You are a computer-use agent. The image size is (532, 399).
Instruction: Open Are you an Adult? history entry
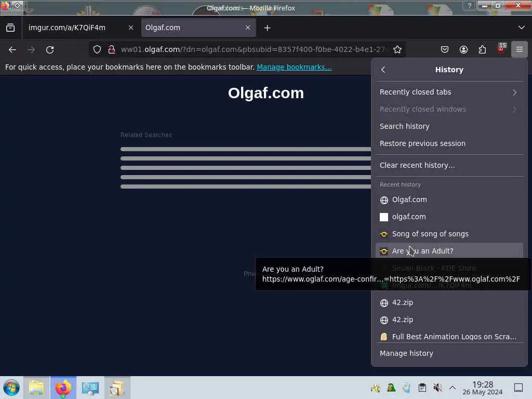[x=449, y=251]
